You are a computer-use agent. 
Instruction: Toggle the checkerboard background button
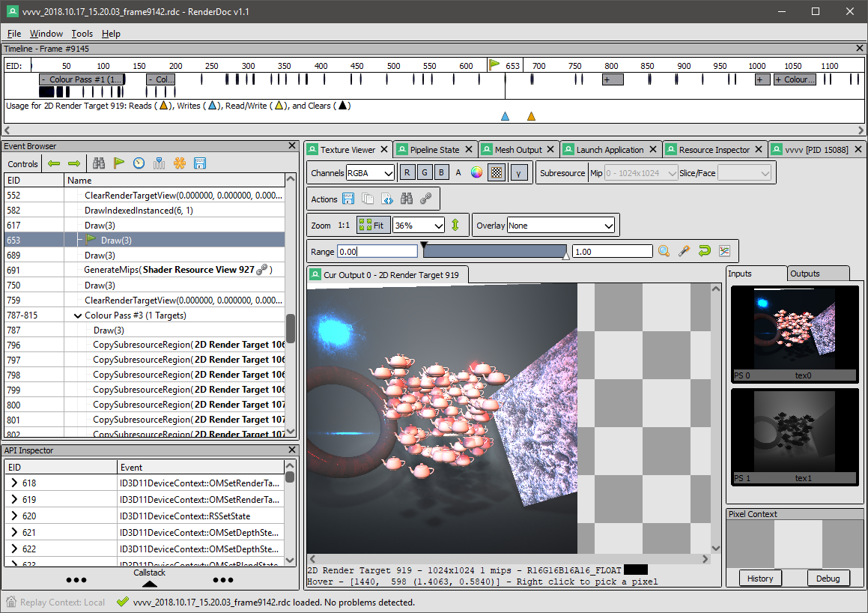tap(497, 173)
